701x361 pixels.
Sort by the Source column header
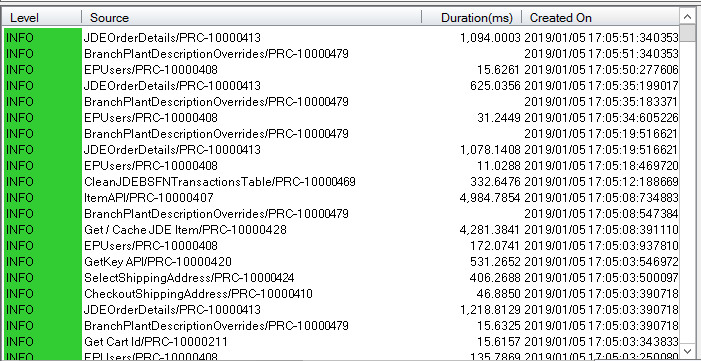click(252, 17)
